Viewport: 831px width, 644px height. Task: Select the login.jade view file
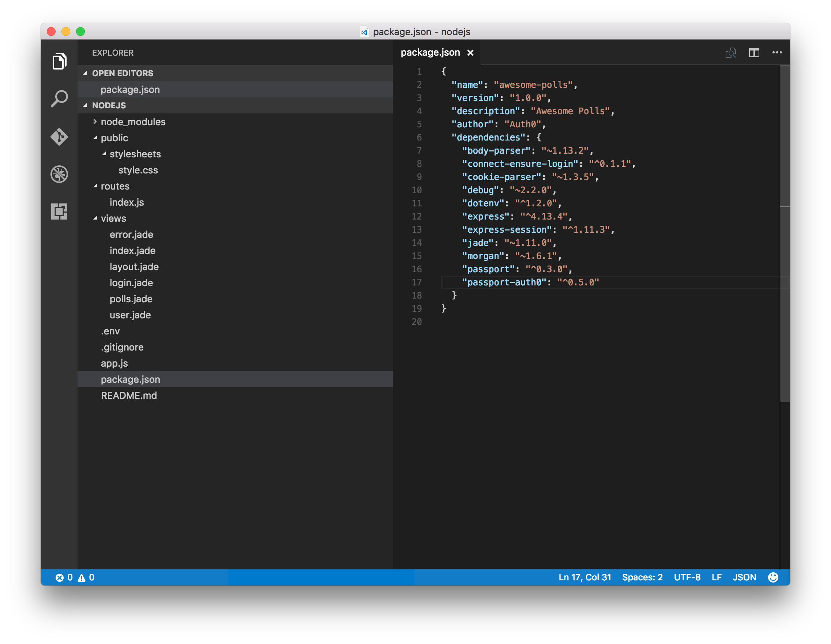(132, 282)
